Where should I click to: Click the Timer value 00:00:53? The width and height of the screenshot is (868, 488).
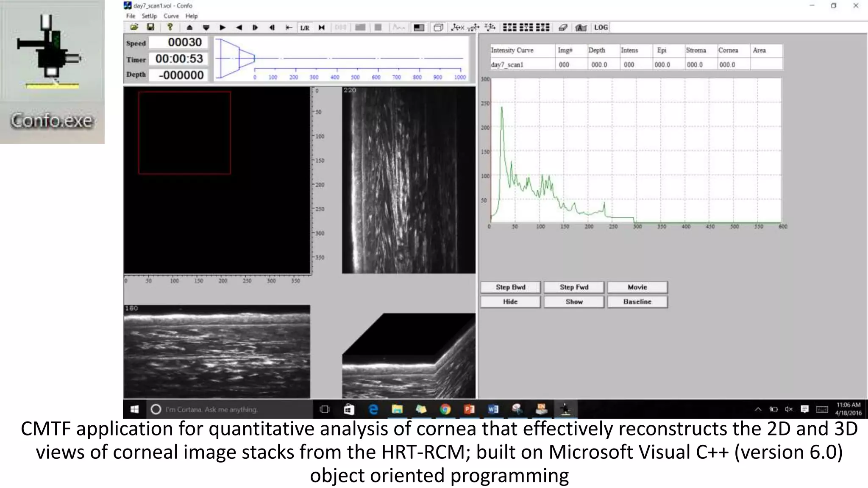click(178, 58)
